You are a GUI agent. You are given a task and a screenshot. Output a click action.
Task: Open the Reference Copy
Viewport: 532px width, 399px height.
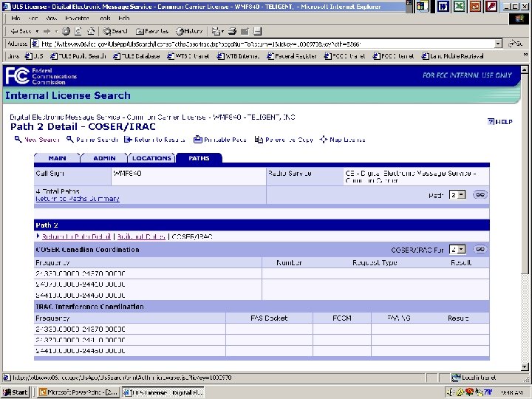coord(284,140)
